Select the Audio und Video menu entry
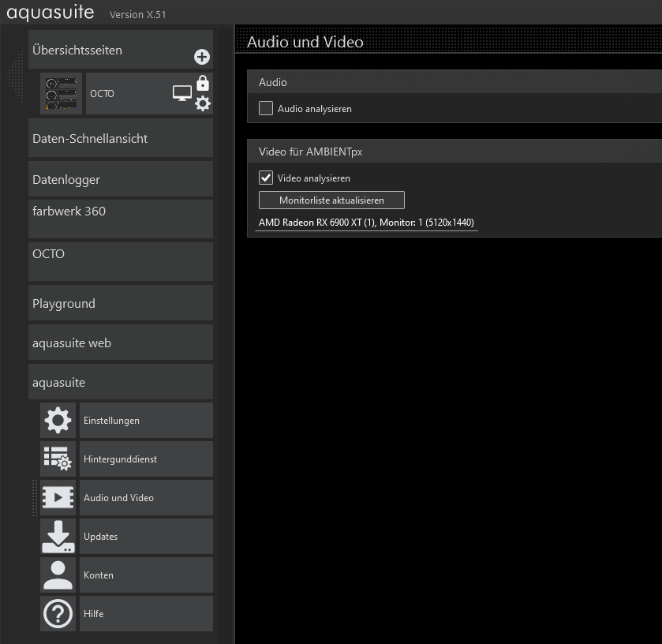 point(146,497)
